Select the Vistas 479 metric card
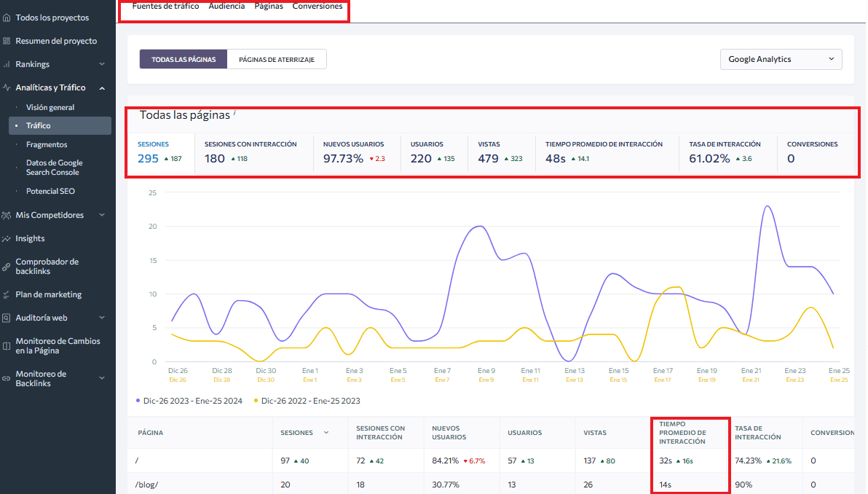 tap(502, 153)
